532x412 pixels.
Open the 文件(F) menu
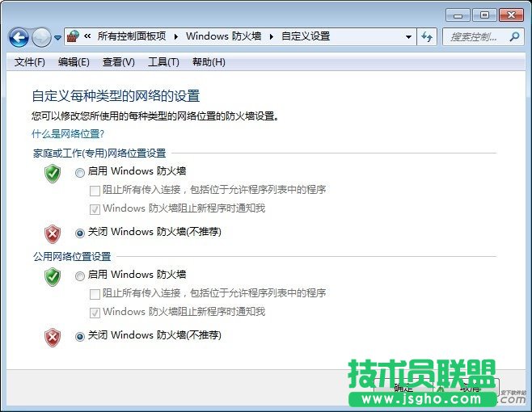click(30, 62)
